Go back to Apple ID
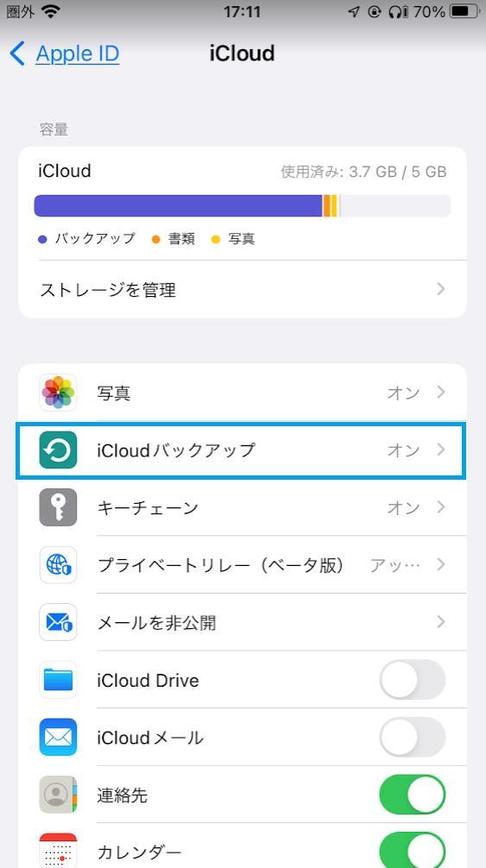The image size is (486, 868). pyautogui.click(x=65, y=53)
